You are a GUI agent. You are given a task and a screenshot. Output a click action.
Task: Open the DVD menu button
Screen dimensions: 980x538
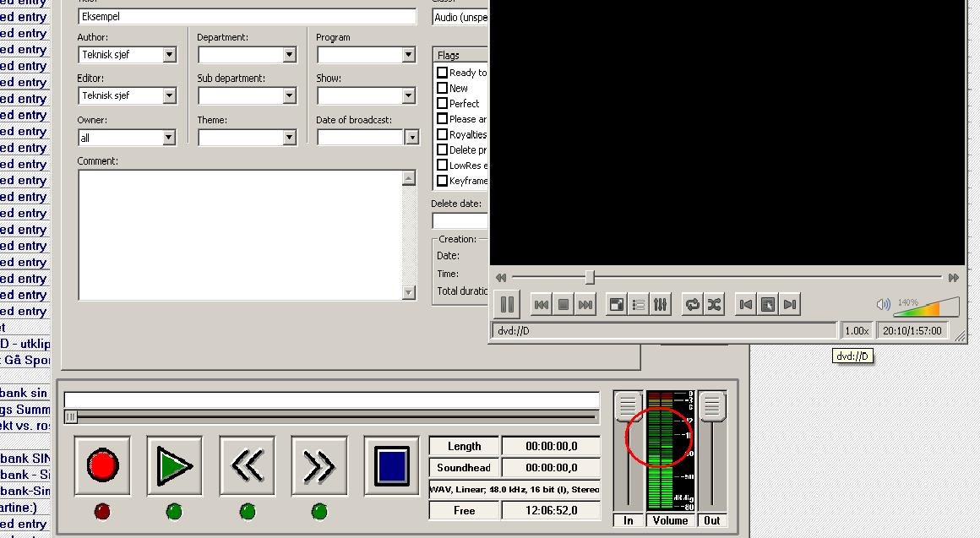point(768,304)
